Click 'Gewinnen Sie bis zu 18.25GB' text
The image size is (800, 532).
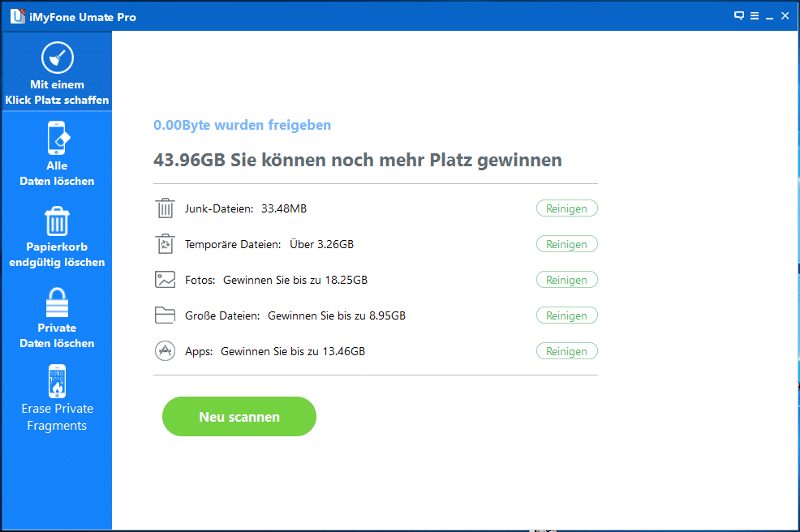pos(295,280)
